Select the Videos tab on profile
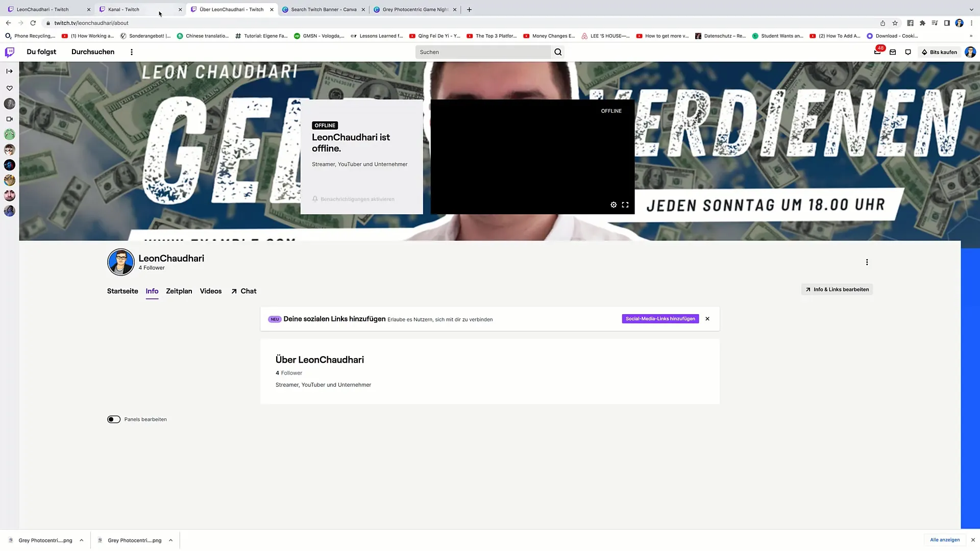980x551 pixels. click(x=210, y=291)
